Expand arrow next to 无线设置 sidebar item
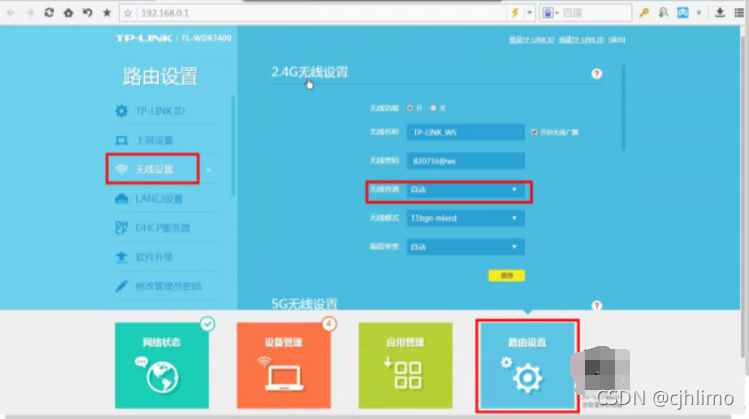Image resolution: width=749 pixels, height=419 pixels. (208, 170)
